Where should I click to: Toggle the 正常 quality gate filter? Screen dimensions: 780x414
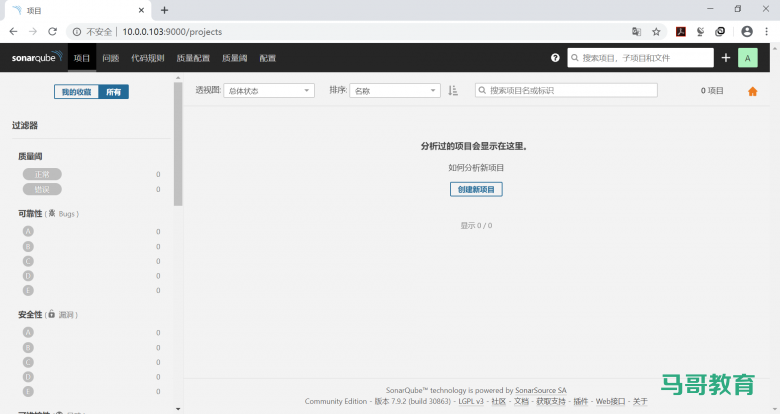click(42, 174)
